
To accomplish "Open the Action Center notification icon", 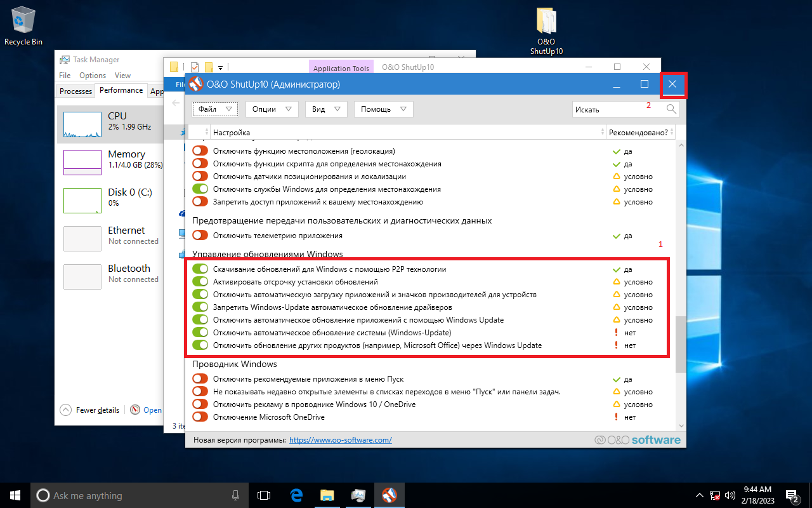I will point(792,495).
